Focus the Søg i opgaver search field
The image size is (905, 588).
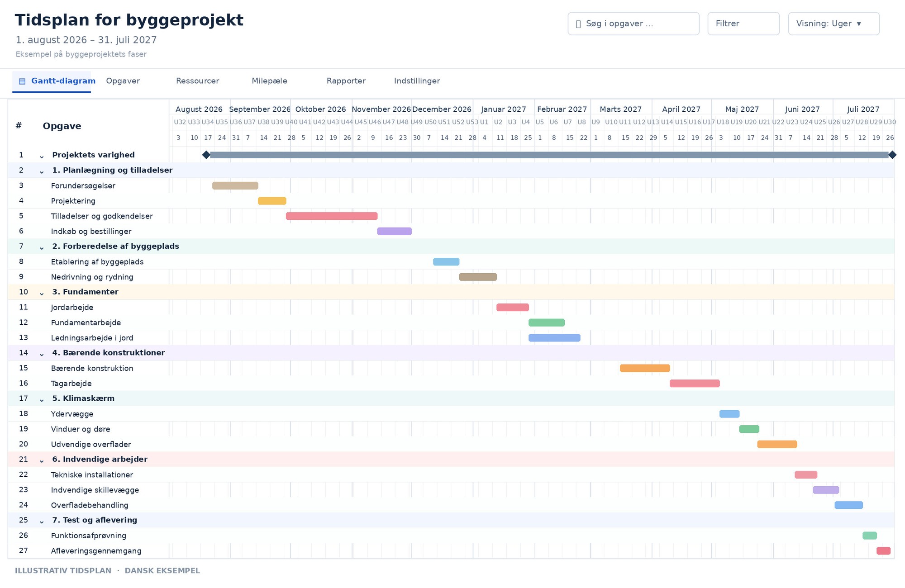point(633,24)
